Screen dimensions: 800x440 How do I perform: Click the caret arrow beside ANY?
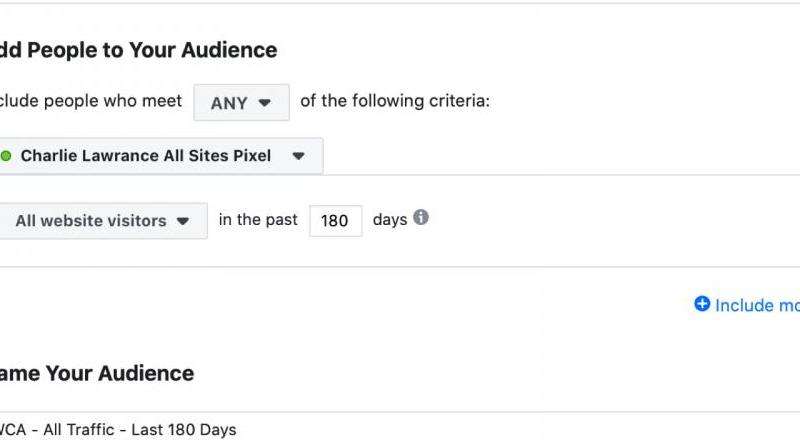pos(265,102)
